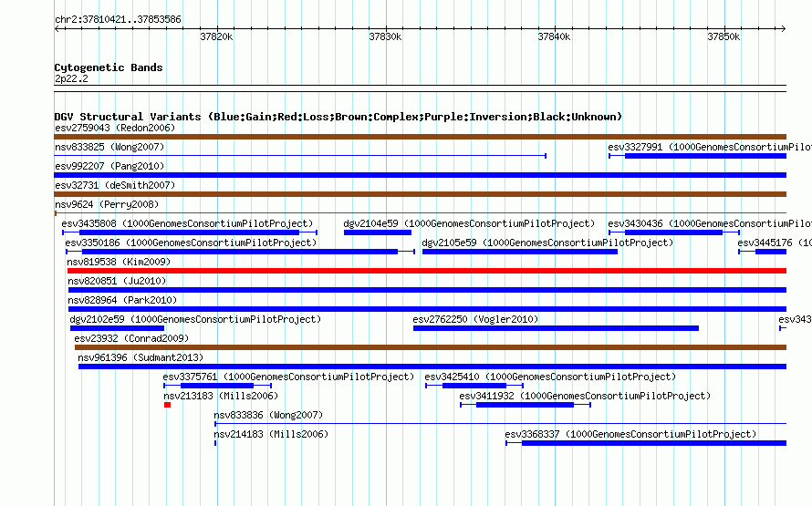Select the DGV Structural Variants track title
This screenshot has height=506, width=812.
pyautogui.click(x=338, y=117)
